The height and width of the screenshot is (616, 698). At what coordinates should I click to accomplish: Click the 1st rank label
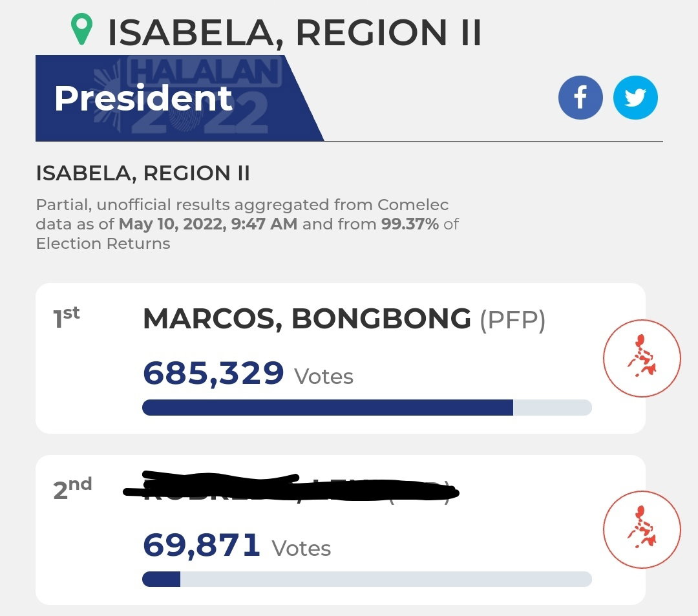pos(67,317)
